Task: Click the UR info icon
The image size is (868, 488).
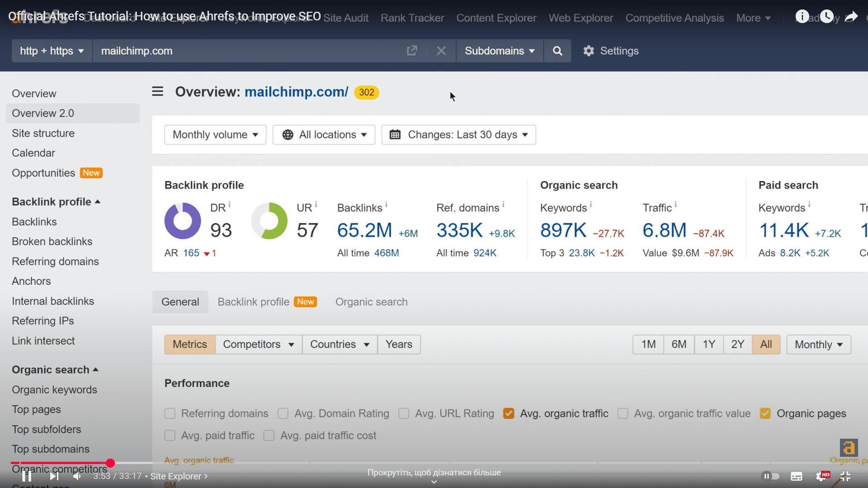Action: (316, 205)
